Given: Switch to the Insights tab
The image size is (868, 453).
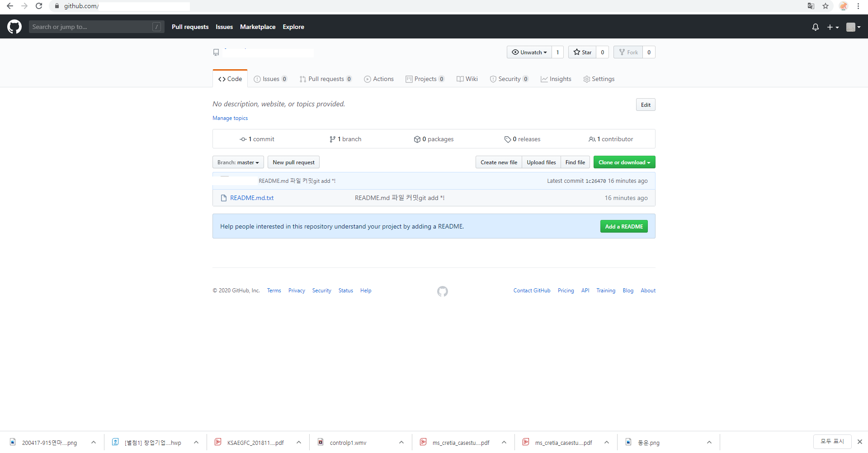Looking at the screenshot, I should (556, 79).
